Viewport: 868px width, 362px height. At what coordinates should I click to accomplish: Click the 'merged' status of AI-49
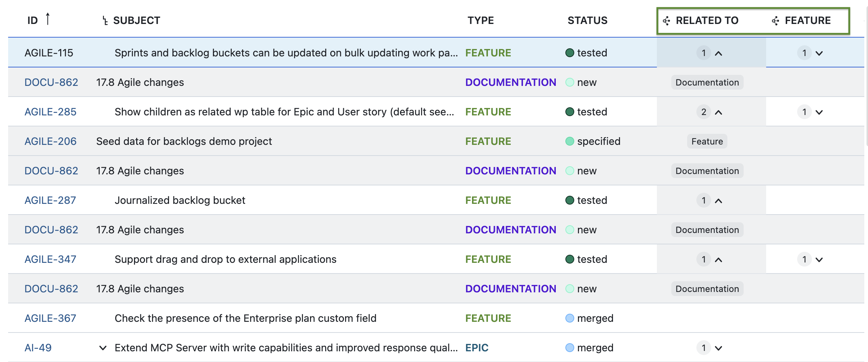[x=595, y=348]
